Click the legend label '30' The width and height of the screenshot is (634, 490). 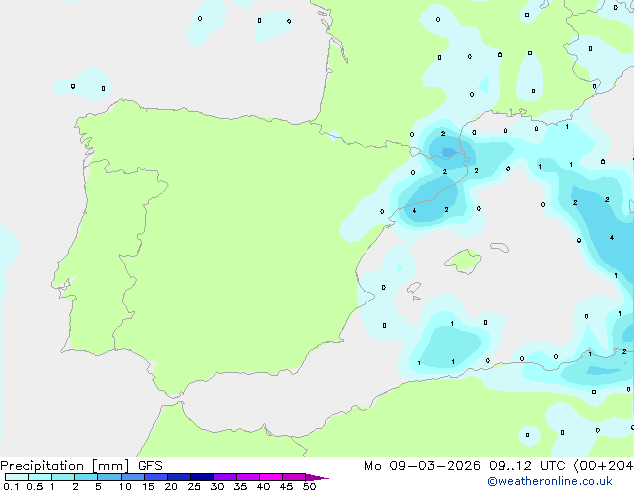(x=217, y=486)
